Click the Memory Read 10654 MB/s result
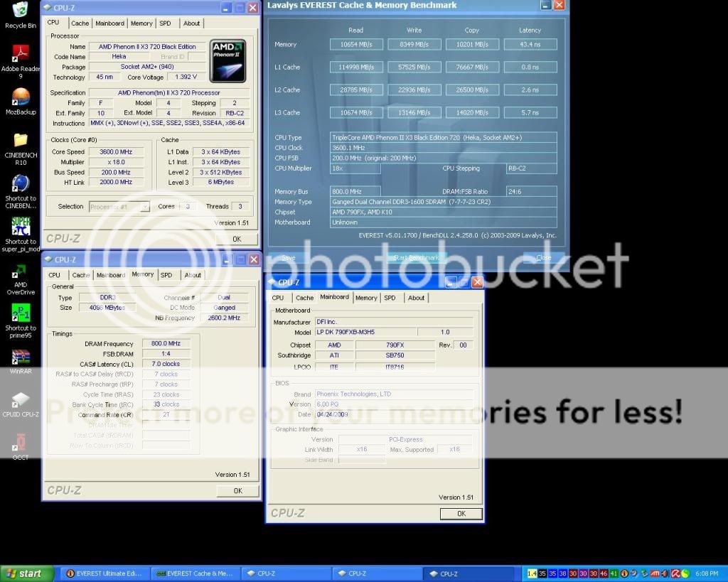 [x=356, y=45]
